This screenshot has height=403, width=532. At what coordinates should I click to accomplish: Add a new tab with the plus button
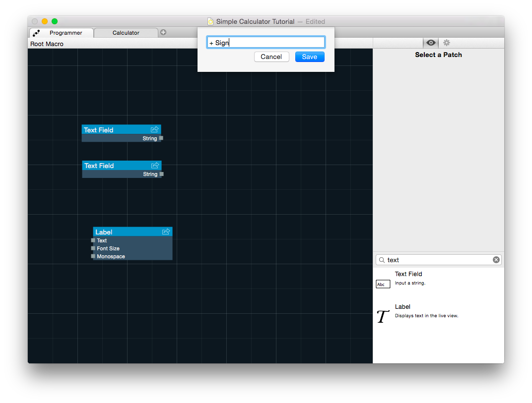(163, 32)
